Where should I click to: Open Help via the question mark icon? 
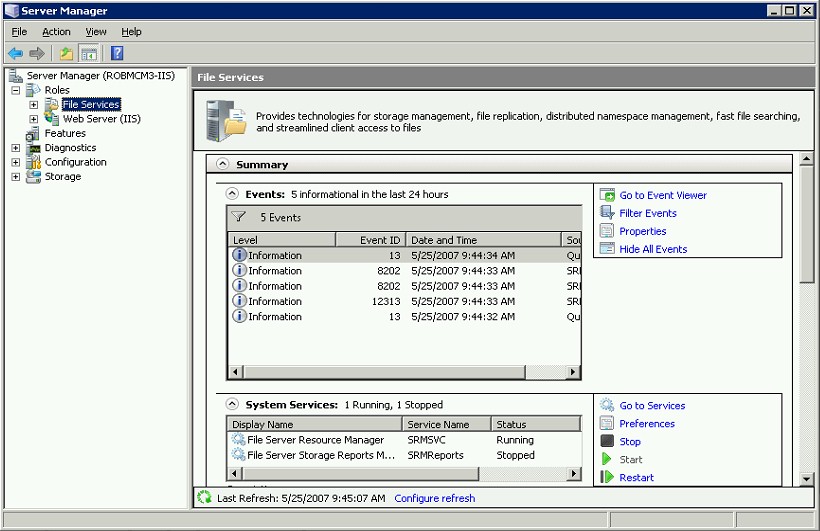pyautogui.click(x=117, y=53)
